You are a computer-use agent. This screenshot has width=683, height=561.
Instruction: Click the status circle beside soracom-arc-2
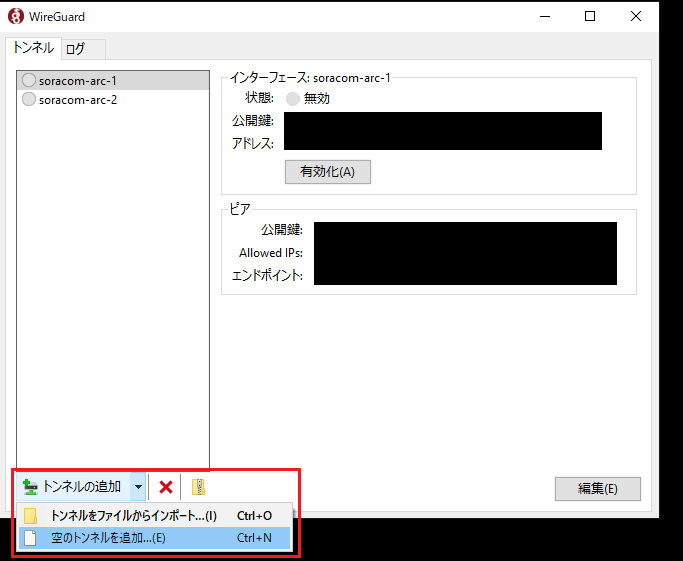(29, 99)
